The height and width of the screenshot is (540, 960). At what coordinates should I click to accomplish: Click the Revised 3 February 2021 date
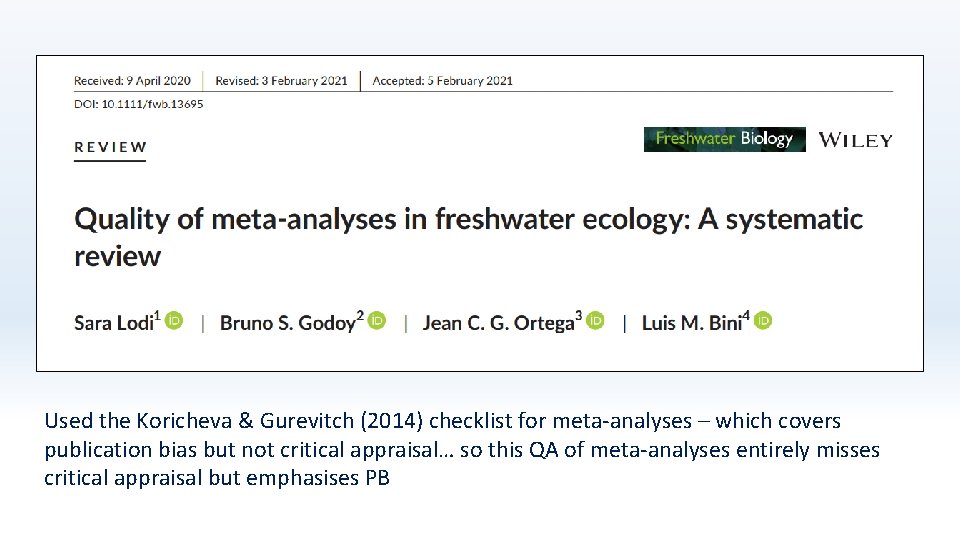[283, 80]
